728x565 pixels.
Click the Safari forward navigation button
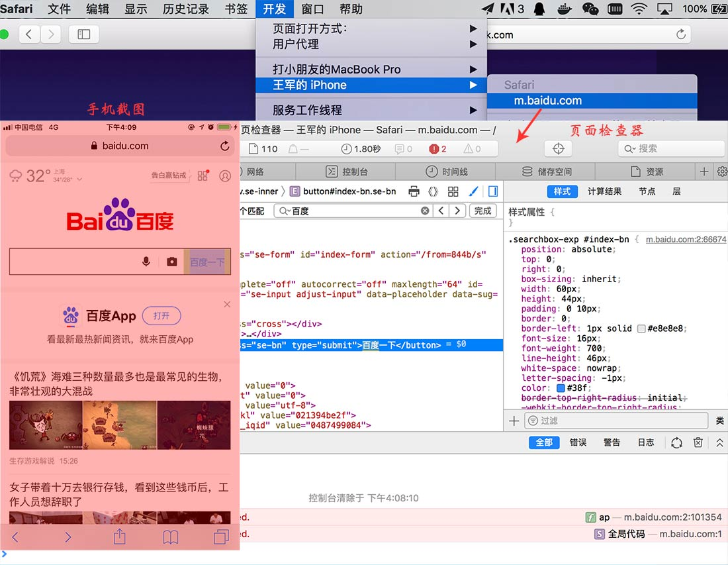(x=51, y=34)
